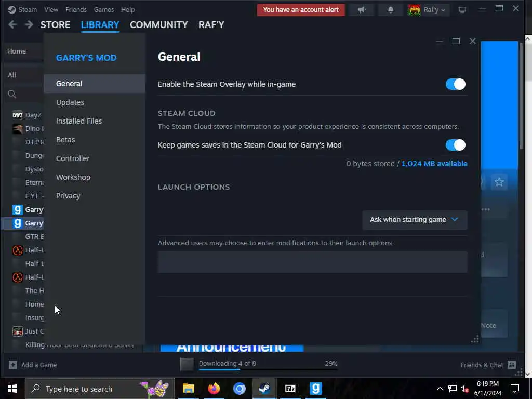532x399 pixels.
Task: Click the favorite star icon
Action: (x=499, y=182)
